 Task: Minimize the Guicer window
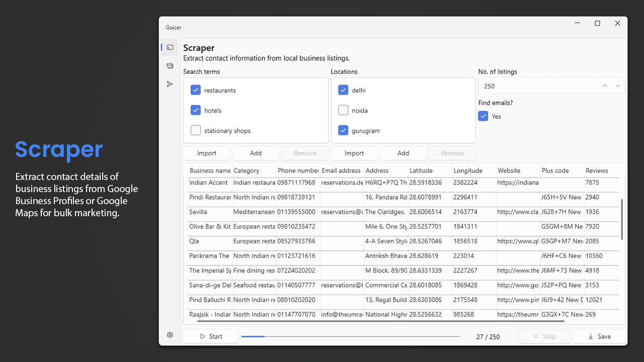pyautogui.click(x=577, y=23)
